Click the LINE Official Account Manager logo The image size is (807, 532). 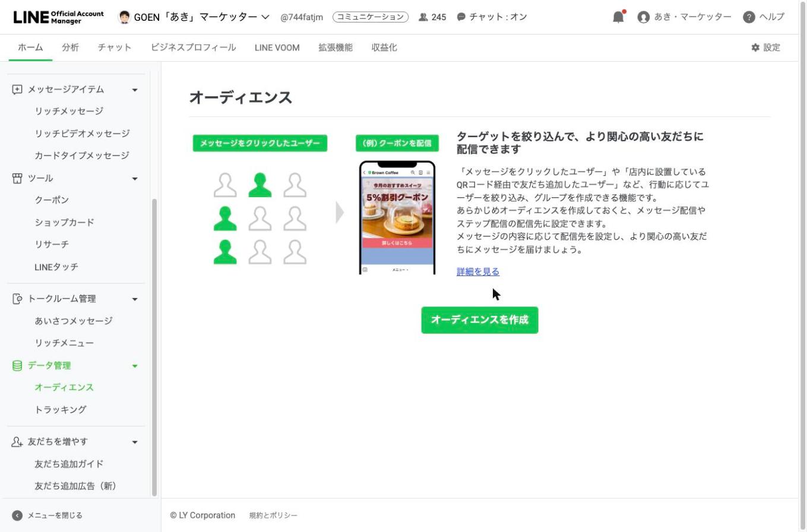point(58,17)
